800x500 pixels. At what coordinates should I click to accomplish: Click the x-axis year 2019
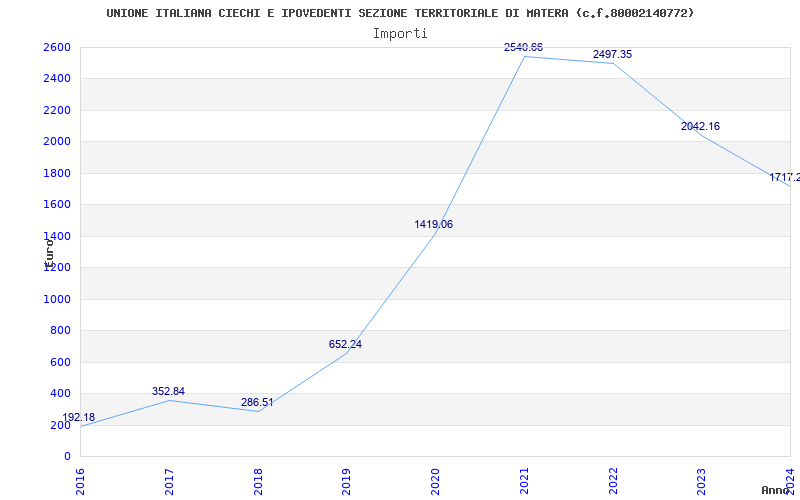[x=346, y=481]
